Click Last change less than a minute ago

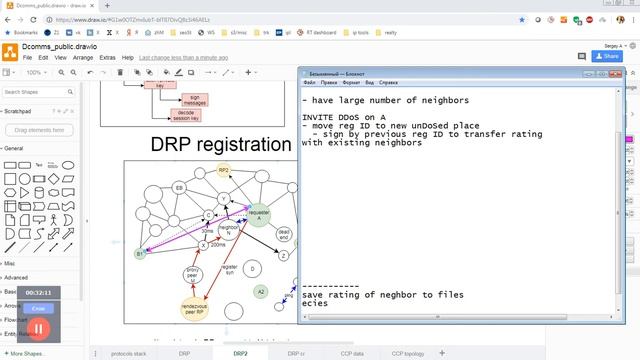coord(183,58)
